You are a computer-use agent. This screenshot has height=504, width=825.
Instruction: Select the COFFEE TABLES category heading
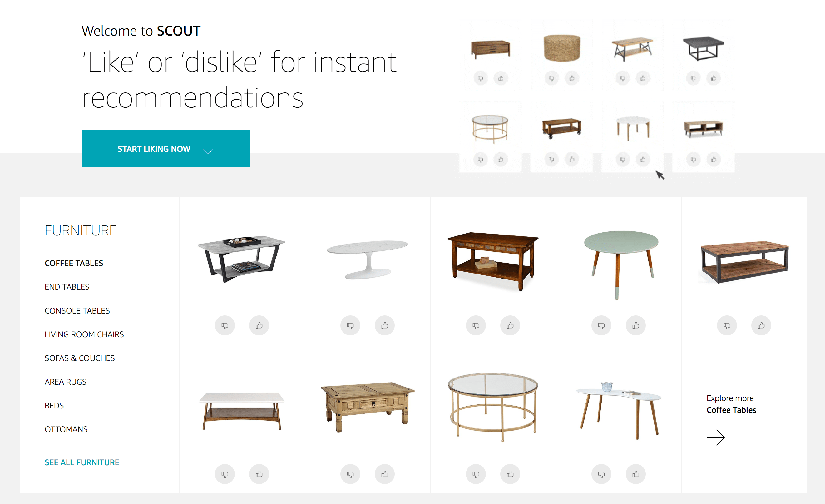pos(73,263)
